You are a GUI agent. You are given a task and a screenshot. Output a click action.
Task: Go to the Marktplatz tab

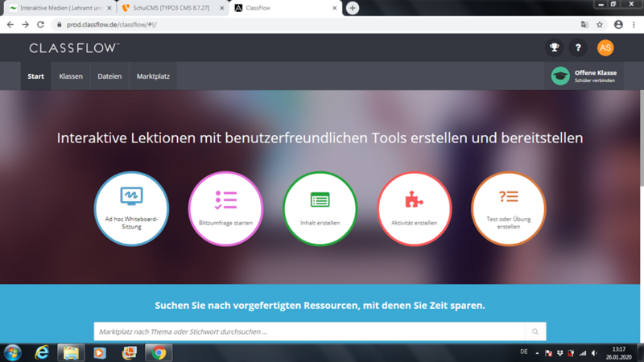[x=153, y=76]
